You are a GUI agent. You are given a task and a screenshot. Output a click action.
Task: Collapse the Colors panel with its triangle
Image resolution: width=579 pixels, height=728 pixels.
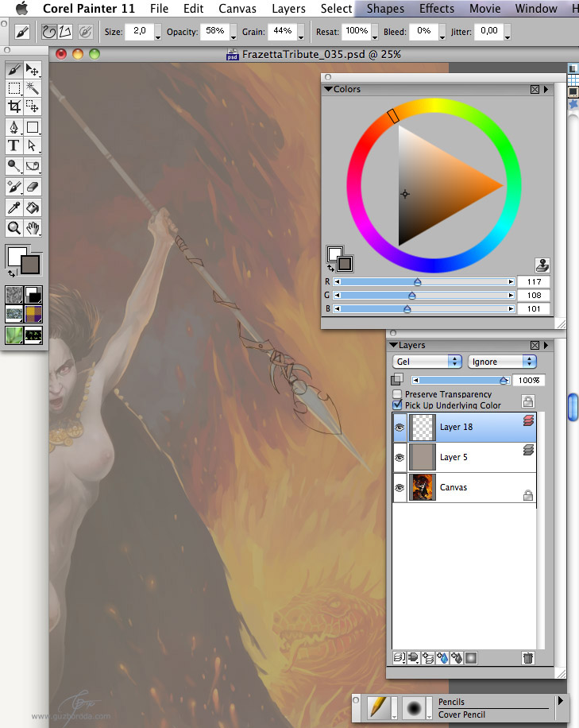(x=328, y=90)
